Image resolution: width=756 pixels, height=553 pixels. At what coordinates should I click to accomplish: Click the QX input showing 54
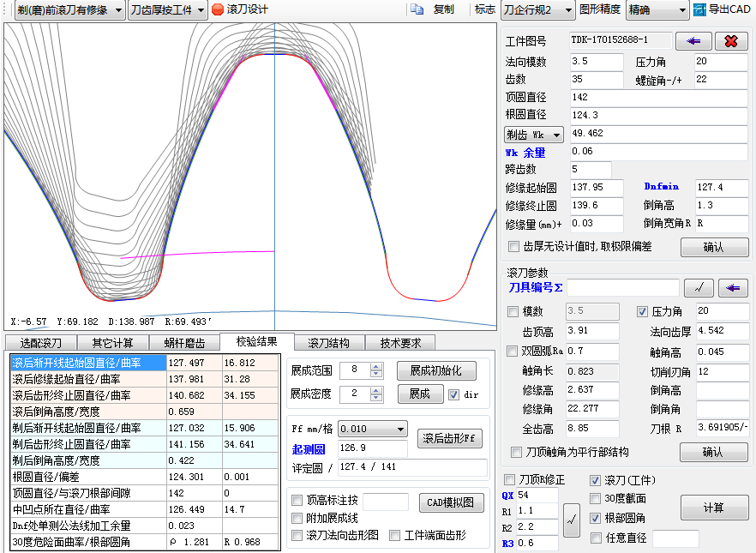[x=537, y=496]
